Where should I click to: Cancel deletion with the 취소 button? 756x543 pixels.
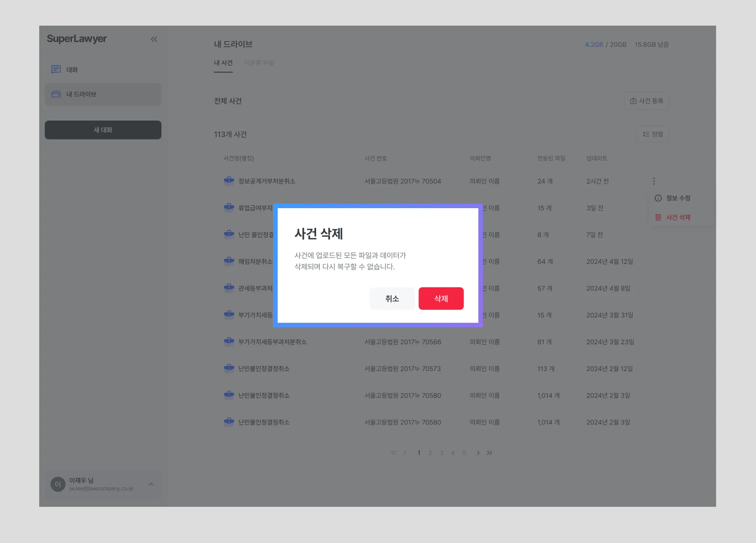tap(392, 299)
